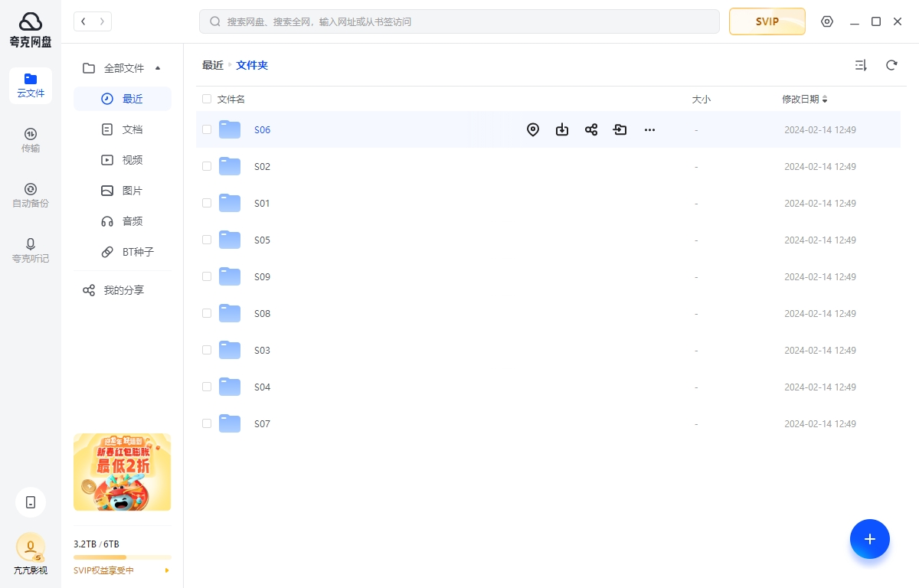Viewport: 919px width, 588px height.
Task: Expand the SVIP权益享受中 arrow
Action: point(167,570)
